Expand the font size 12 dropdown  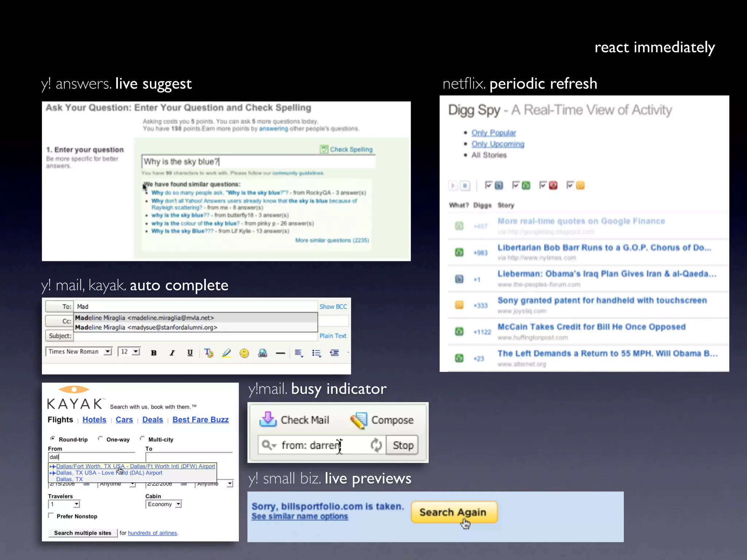click(136, 351)
